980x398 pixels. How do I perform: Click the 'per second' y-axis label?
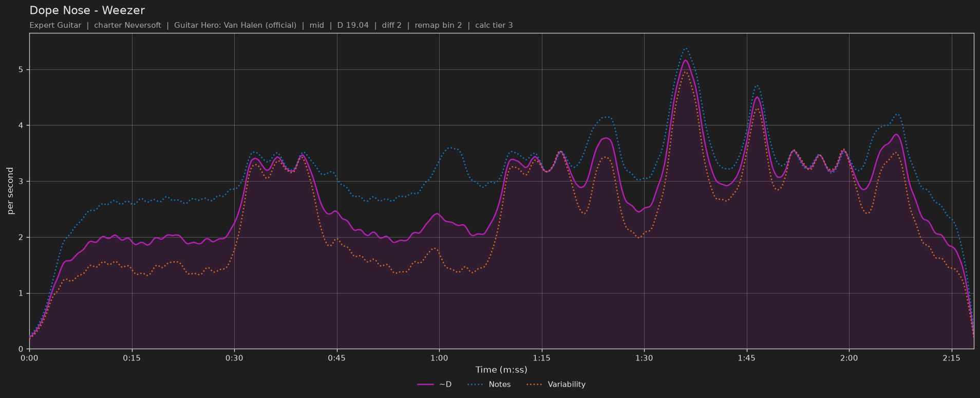tap(10, 191)
